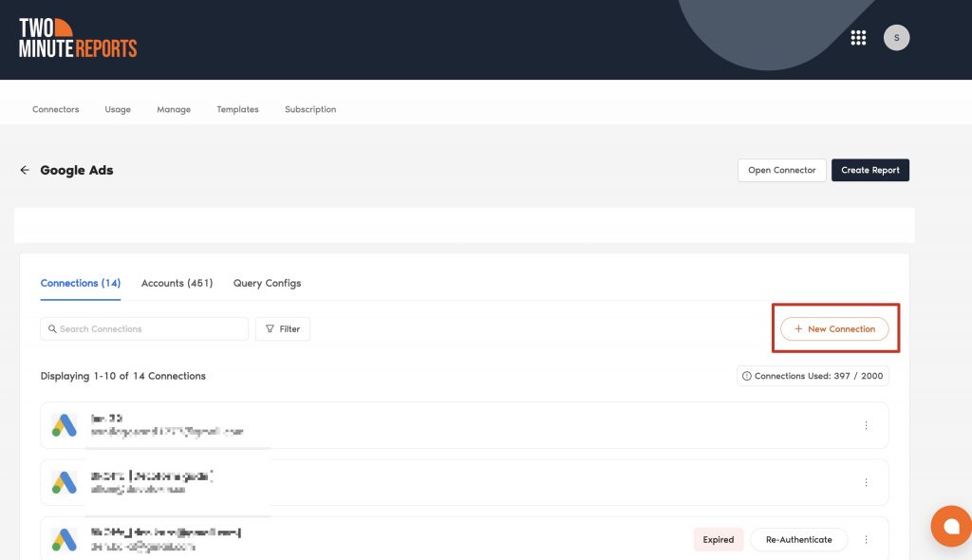Screen dimensions: 972x560
Task: Go back using the left arrow
Action: pos(25,170)
